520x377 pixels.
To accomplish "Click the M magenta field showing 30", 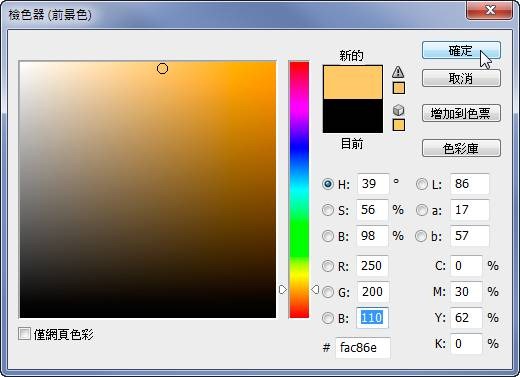I will (x=466, y=292).
